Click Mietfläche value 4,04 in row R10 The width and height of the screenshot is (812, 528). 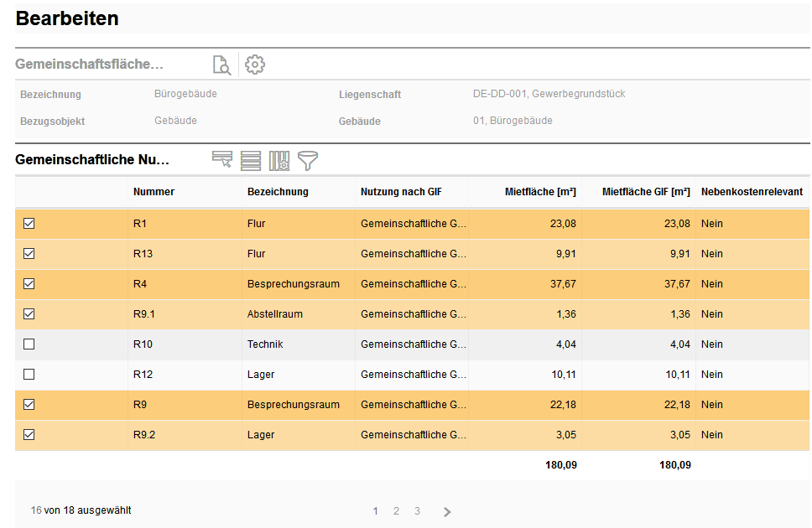click(566, 344)
